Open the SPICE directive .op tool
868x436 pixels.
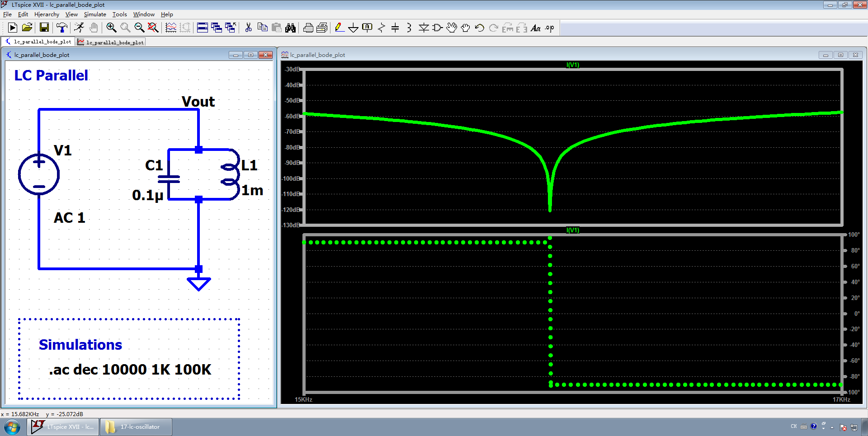point(549,28)
